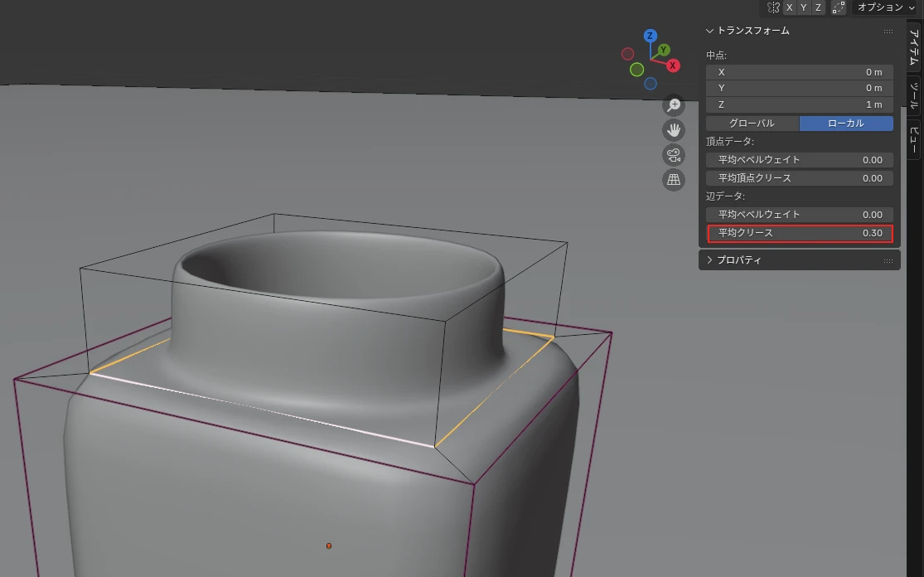Click the 平均クリース value slider
This screenshot has width=924, height=577.
coord(800,233)
